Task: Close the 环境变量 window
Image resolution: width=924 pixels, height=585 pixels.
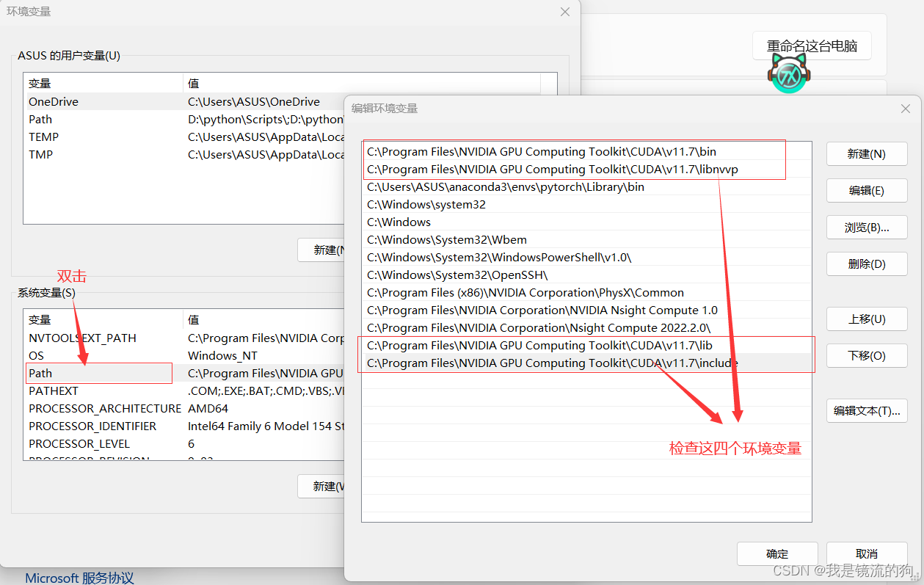Action: coord(565,12)
